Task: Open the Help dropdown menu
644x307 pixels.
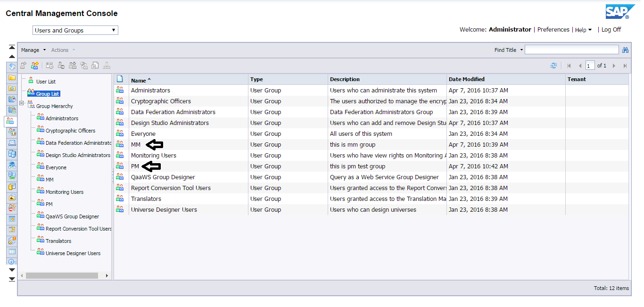Action: coord(584,30)
